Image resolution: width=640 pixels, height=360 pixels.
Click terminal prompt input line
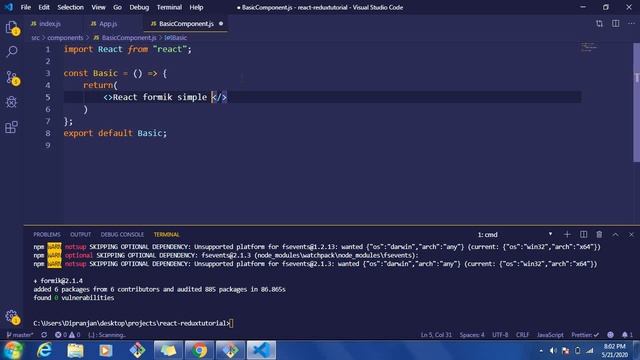[x=133, y=323]
